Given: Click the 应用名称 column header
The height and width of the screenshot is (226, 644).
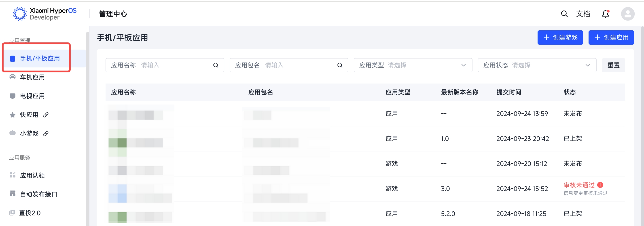Looking at the screenshot, I should [123, 92].
